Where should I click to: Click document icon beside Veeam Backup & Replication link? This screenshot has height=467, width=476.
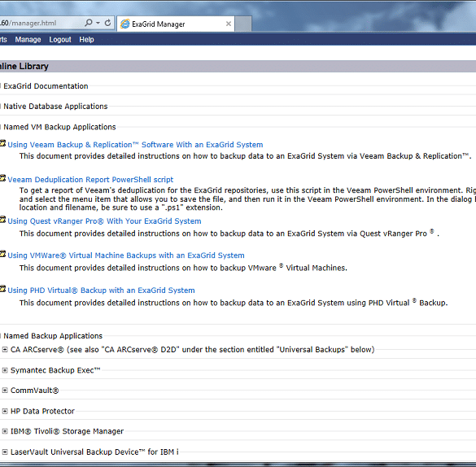click(2, 143)
